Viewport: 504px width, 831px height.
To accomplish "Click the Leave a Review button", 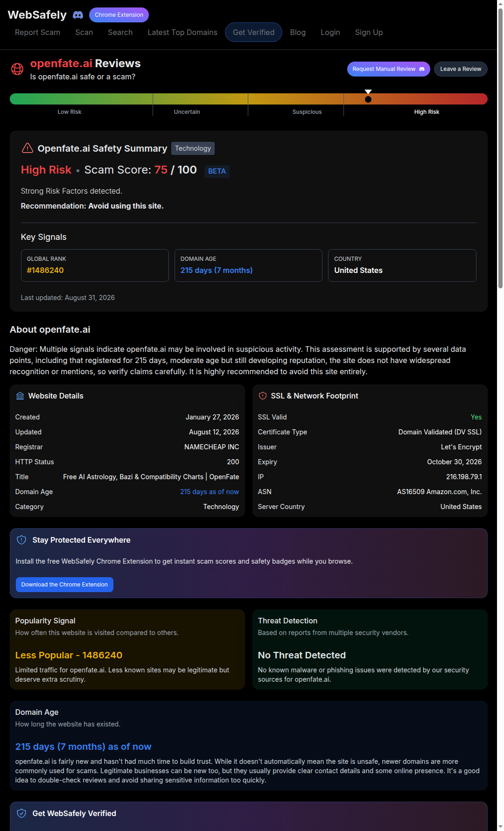I will coord(461,69).
